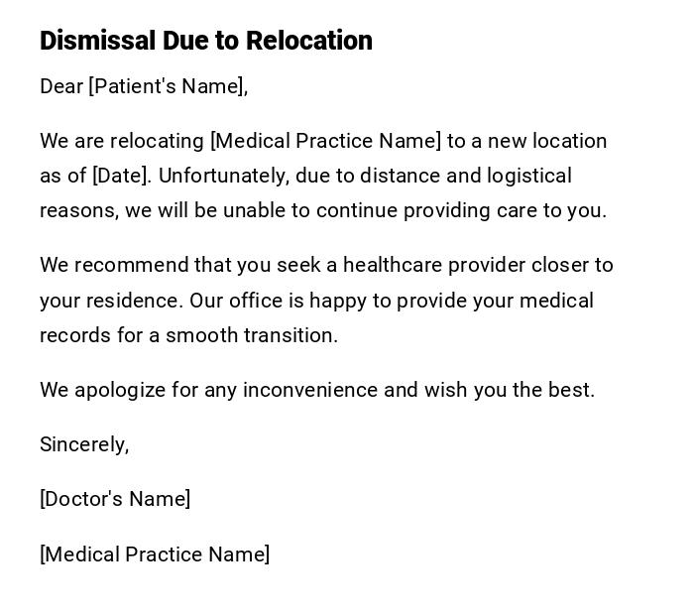Click the word "Dismissal" in the title
This screenshot has width=694, height=616.
[x=98, y=41]
